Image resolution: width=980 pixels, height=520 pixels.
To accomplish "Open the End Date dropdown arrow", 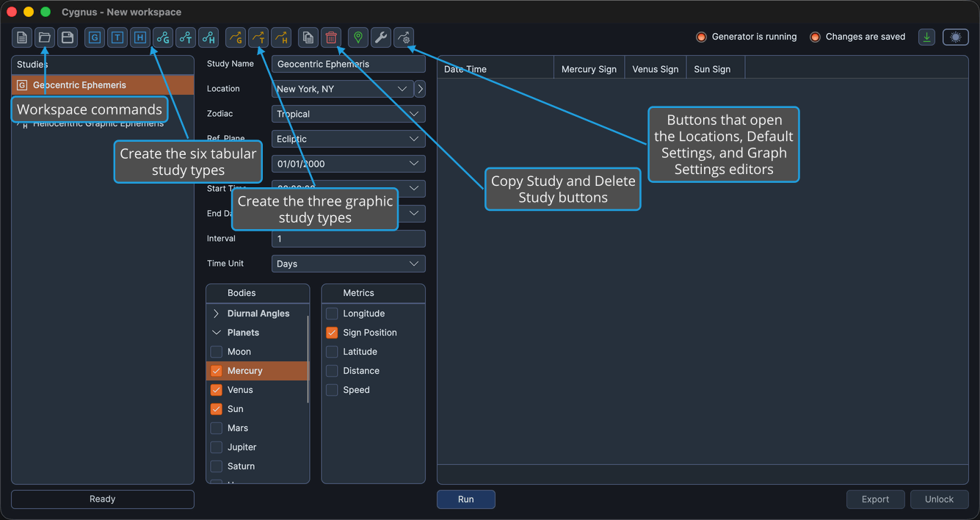I will [414, 214].
